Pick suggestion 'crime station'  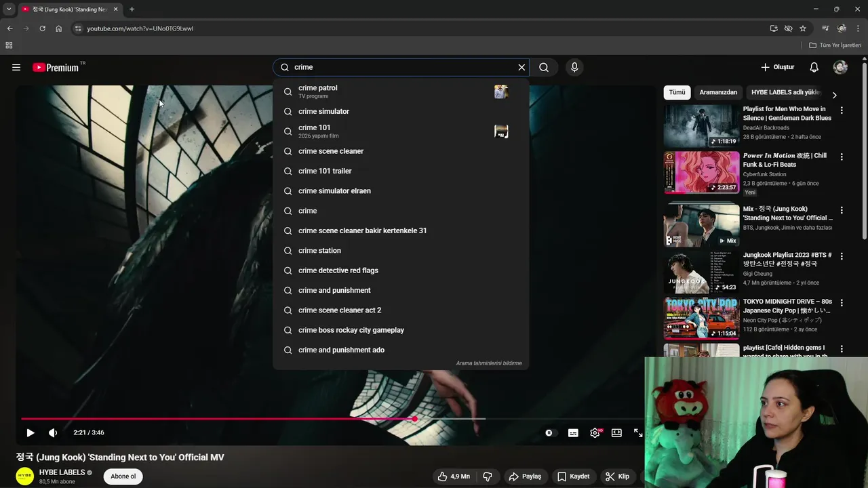[x=401, y=251]
